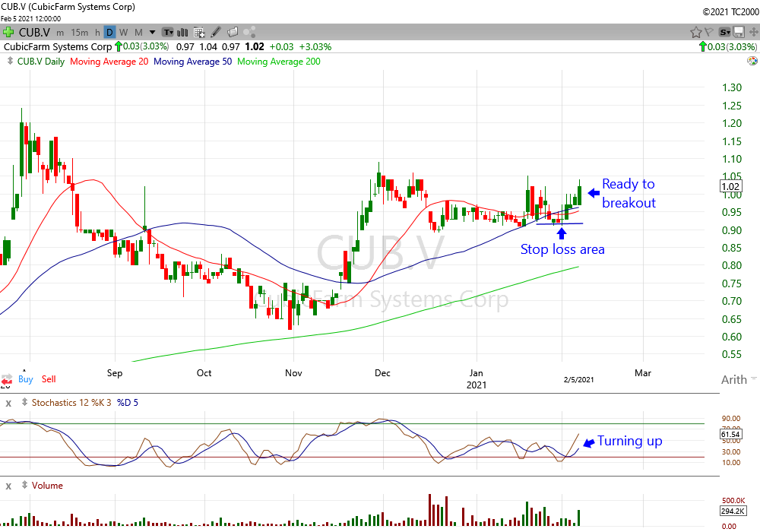This screenshot has width=760, height=532.
Task: Click the CUB.V ticker symbol field
Action: click(34, 33)
